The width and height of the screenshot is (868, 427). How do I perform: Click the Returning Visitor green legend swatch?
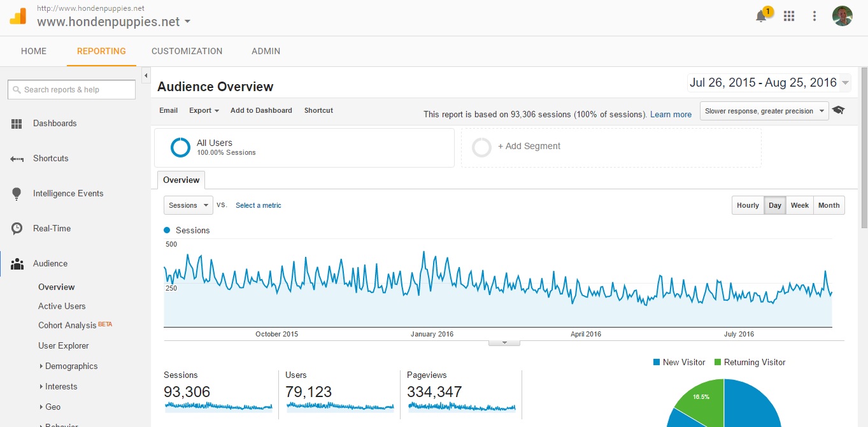click(718, 363)
